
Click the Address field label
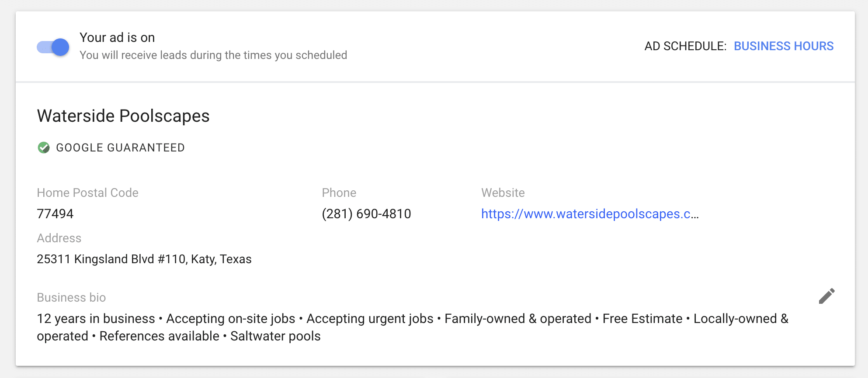coord(59,238)
